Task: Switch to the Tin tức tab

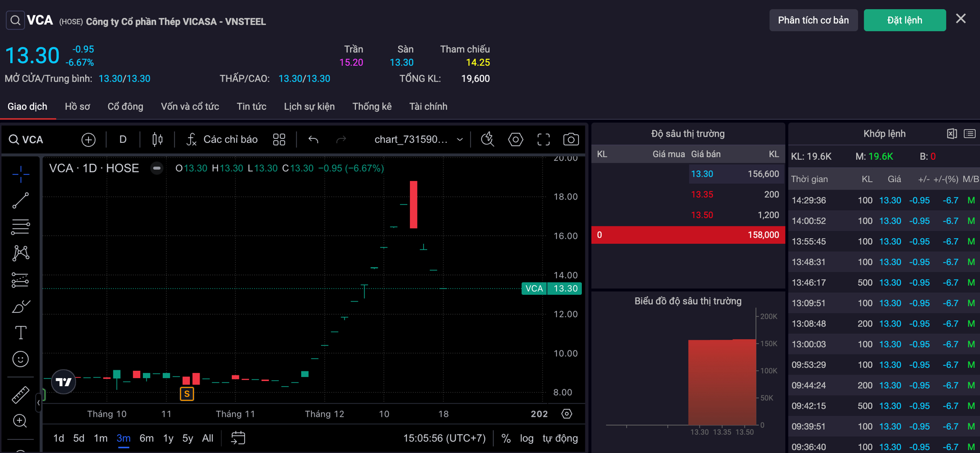Action: coord(251,107)
